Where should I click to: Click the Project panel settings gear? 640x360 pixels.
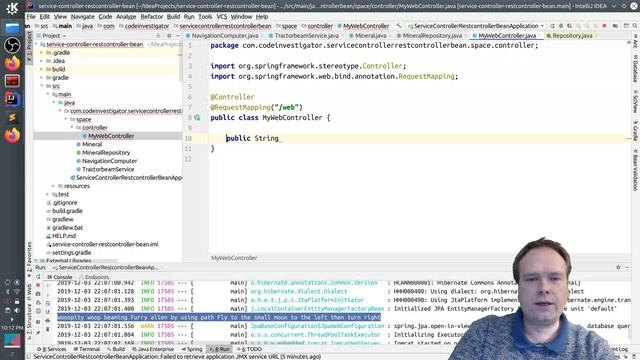coord(169,36)
